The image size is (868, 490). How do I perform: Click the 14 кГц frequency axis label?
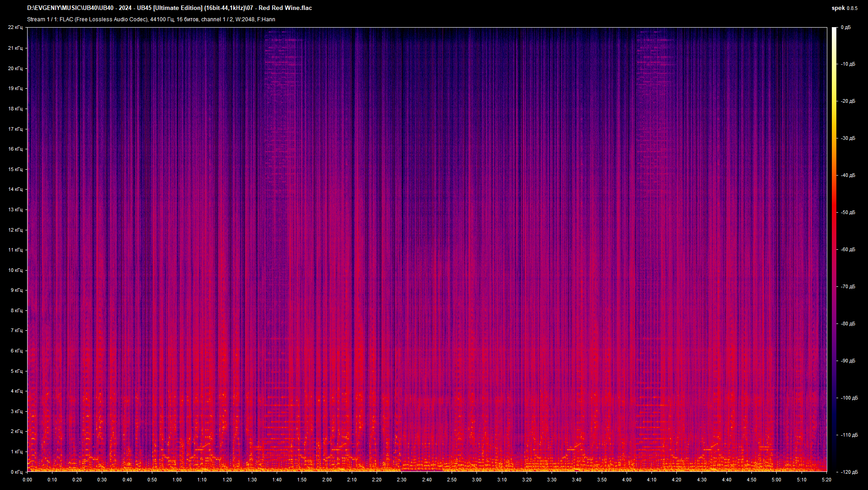click(x=15, y=189)
